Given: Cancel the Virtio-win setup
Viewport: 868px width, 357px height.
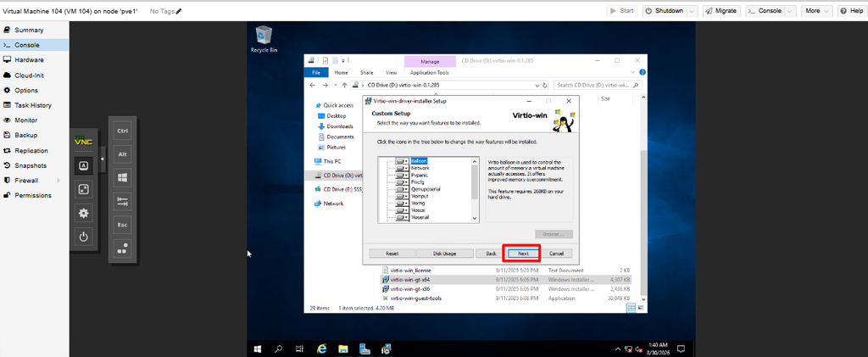Looking at the screenshot, I should tap(556, 254).
